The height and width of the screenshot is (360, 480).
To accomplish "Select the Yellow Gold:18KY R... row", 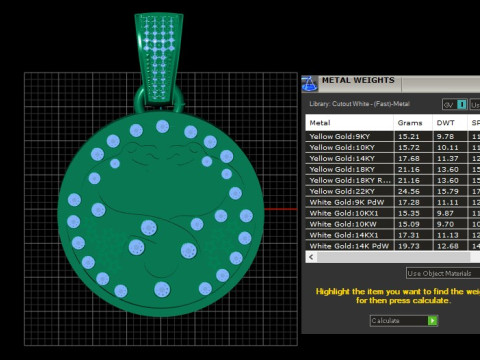I will pos(393,180).
